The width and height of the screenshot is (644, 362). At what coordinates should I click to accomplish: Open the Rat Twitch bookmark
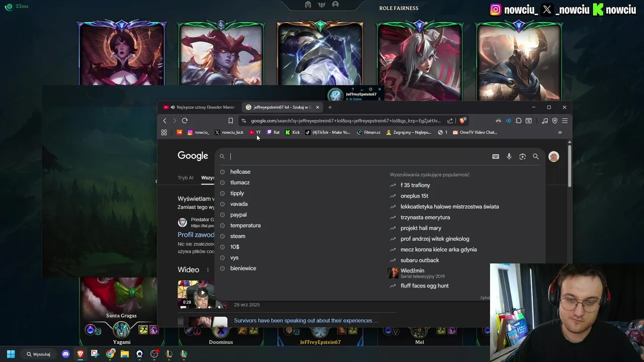[273, 132]
